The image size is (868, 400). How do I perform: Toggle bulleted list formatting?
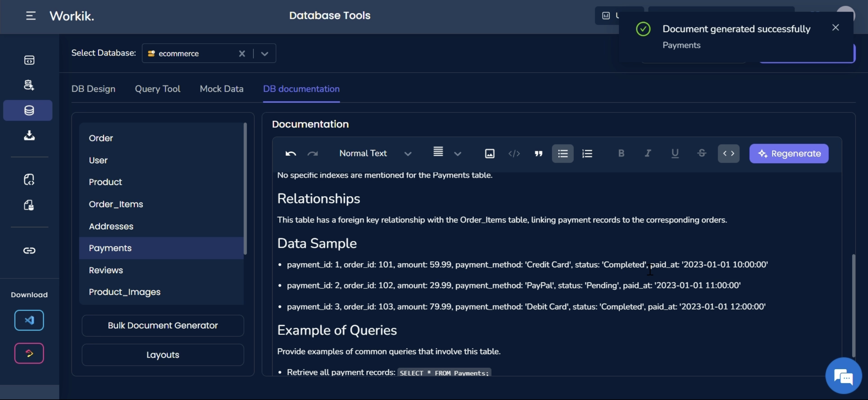pos(563,153)
